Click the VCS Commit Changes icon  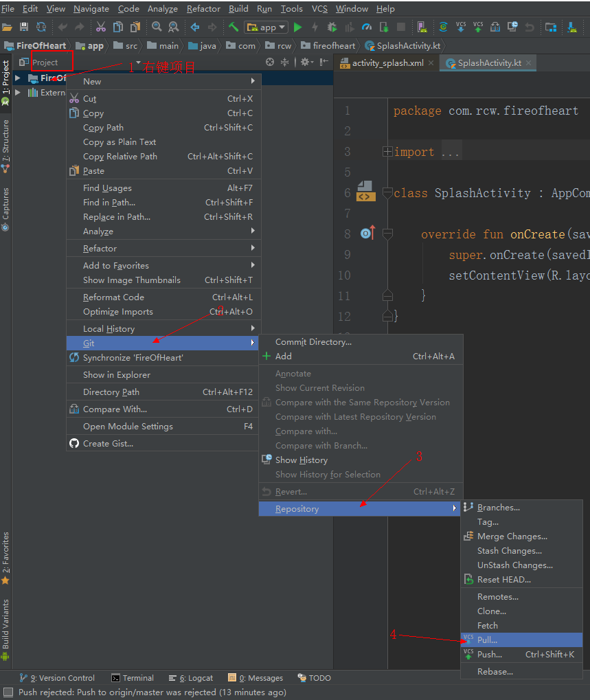(478, 27)
